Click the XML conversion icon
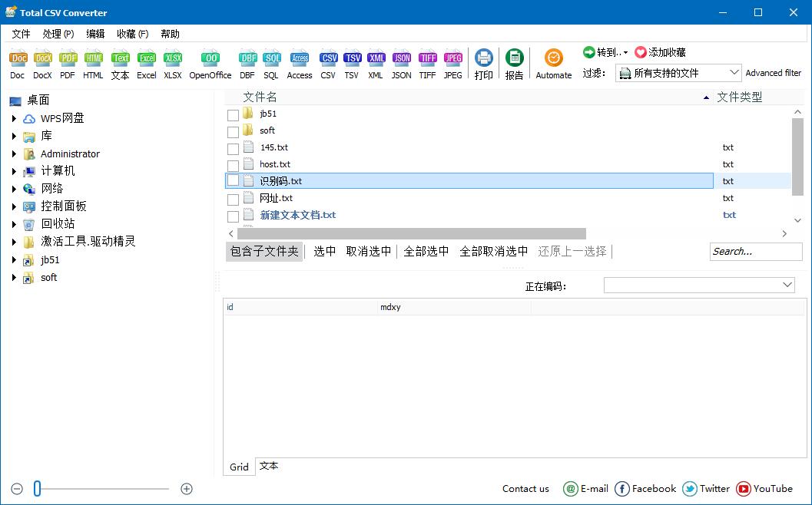 click(x=376, y=58)
